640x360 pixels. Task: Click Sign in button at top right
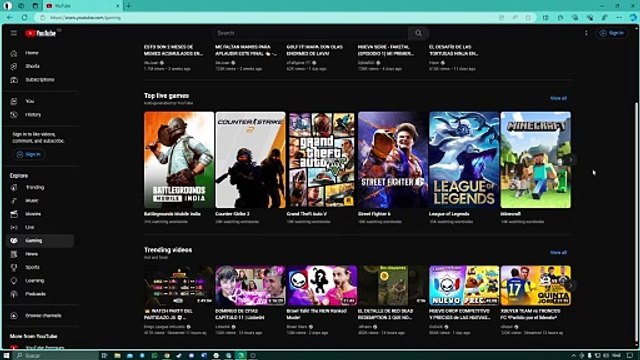pyautogui.click(x=612, y=33)
